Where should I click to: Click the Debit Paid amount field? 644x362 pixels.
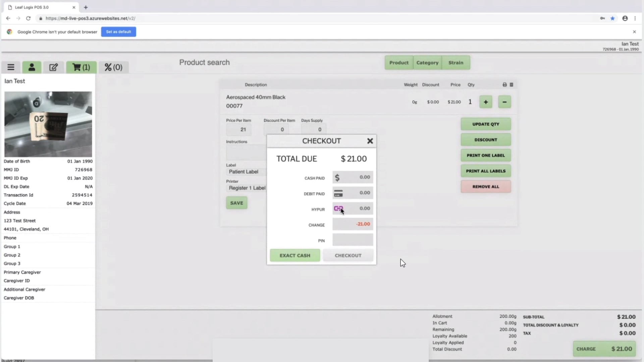tap(353, 193)
